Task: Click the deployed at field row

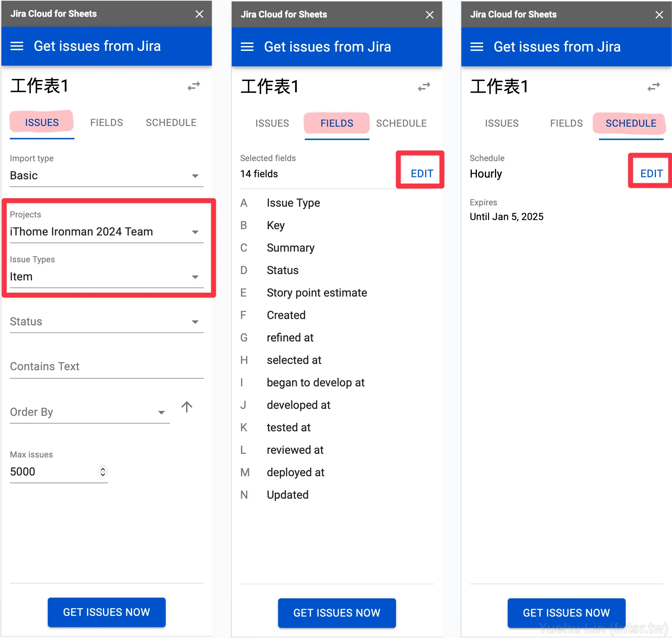Action: [x=337, y=472]
